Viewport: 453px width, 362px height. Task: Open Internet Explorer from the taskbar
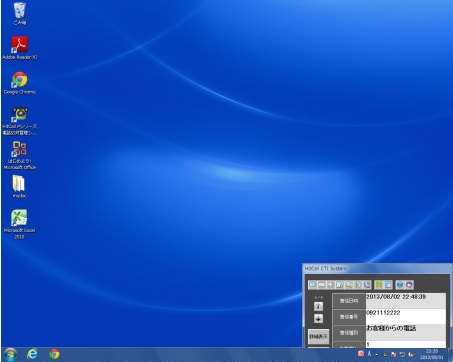(32, 354)
